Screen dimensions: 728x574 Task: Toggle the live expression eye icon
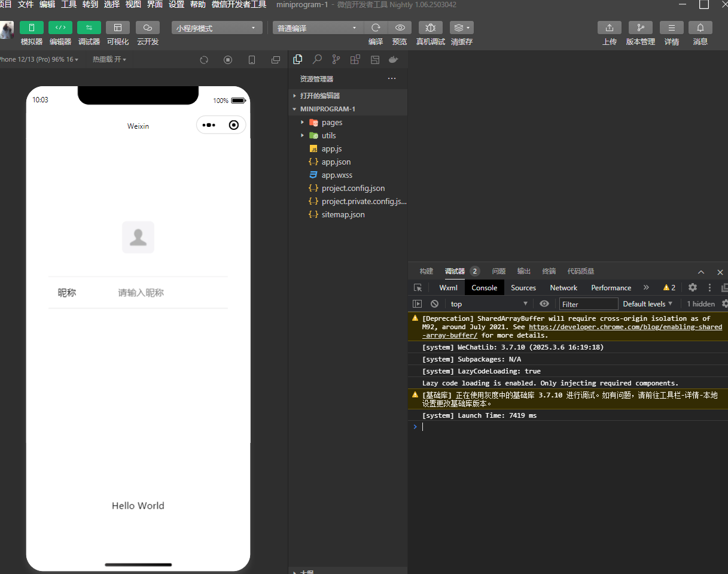pyautogui.click(x=544, y=304)
